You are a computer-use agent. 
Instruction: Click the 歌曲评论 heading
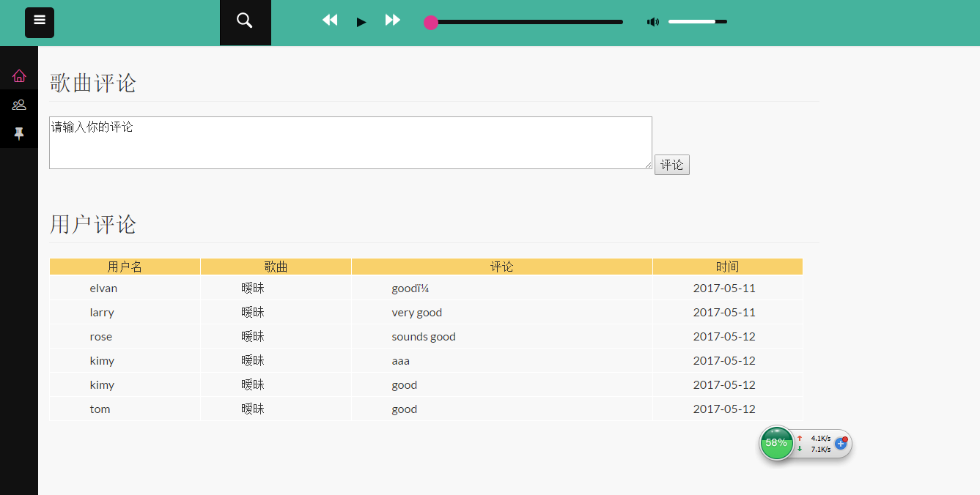93,83
